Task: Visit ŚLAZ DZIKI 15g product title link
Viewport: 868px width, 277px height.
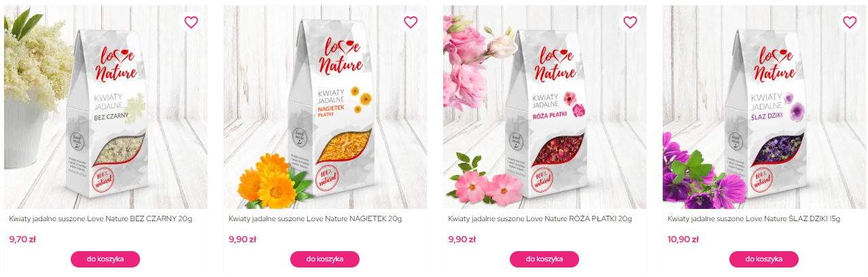Action: pyautogui.click(x=754, y=219)
